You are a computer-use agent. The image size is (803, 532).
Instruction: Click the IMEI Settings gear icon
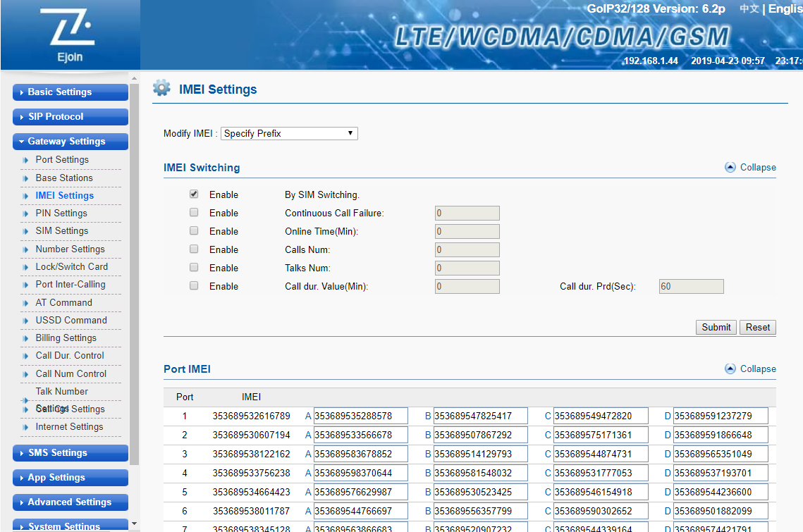161,89
